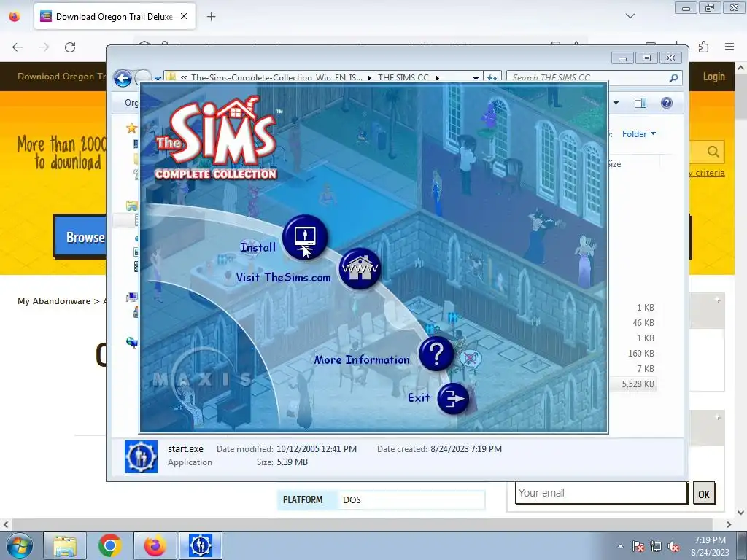The image size is (747, 560).
Task: Open Firefox extensions puzzle icon
Action: (x=703, y=47)
